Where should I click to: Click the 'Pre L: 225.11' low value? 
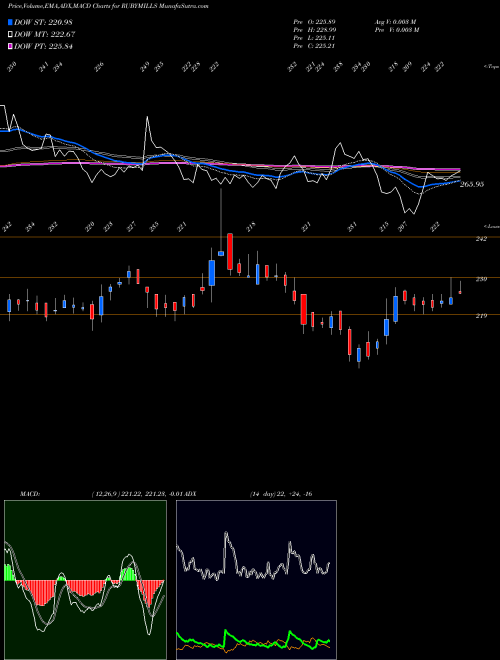tap(314, 37)
